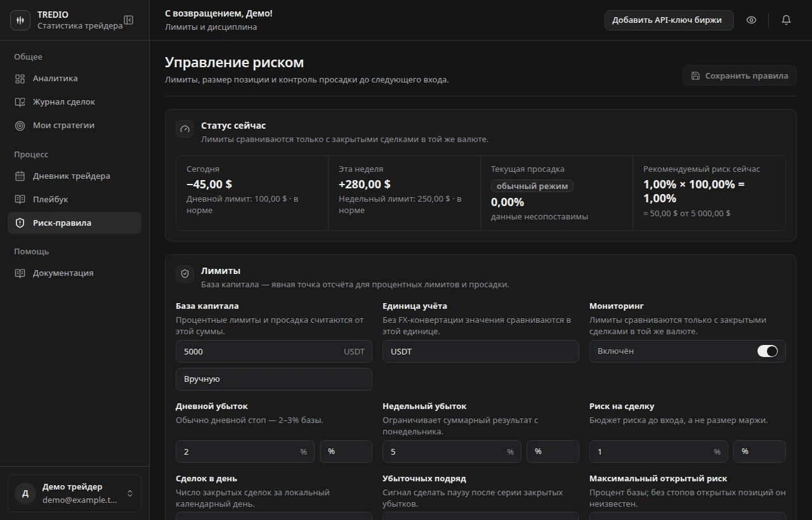Image resolution: width=812 pixels, height=520 pixels.
Task: Click Добавить API-ключ биржи button
Action: (669, 20)
